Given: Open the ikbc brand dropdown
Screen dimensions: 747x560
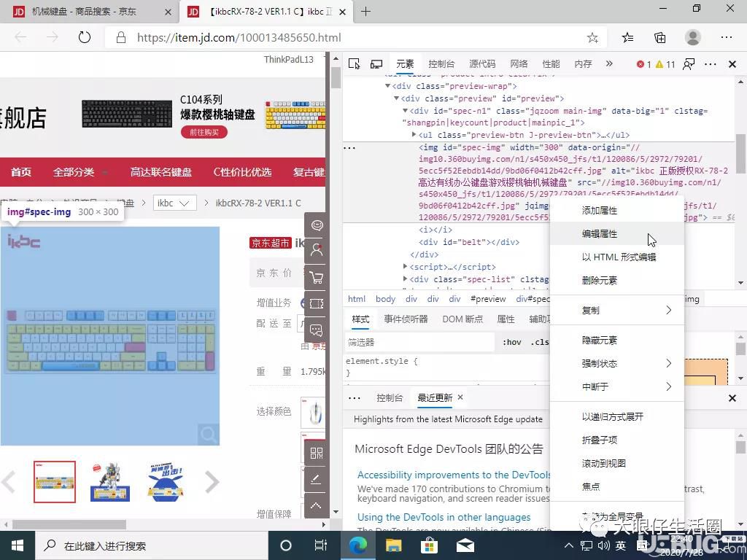Looking at the screenshot, I should [x=174, y=203].
